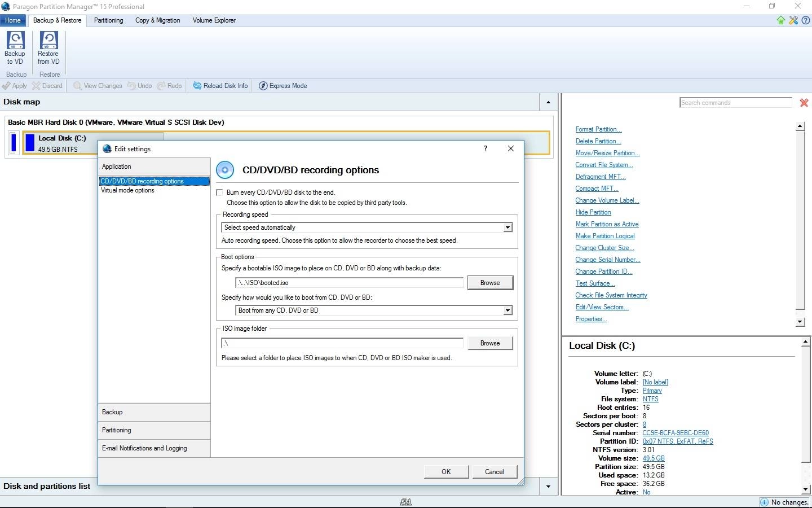
Task: Click the serial number CC9E-BCFA-9EBC-DE60 link
Action: pos(676,433)
